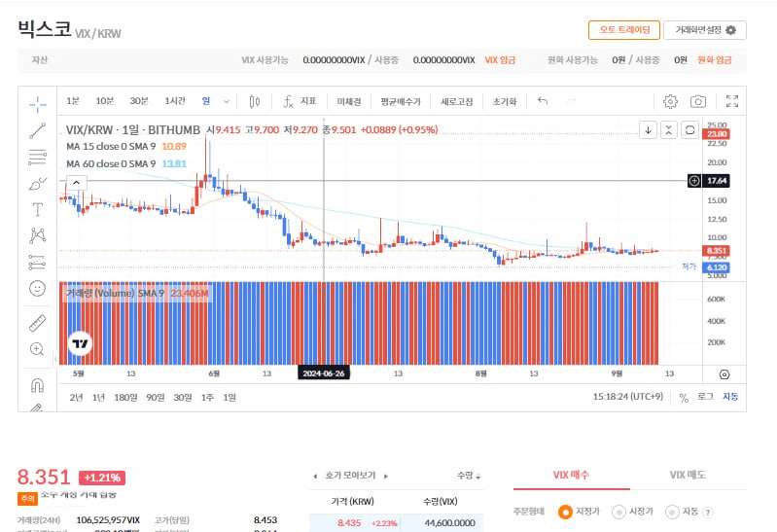This screenshot has width=777, height=532.
Task: Select the brush drawing tool
Action: (38, 184)
